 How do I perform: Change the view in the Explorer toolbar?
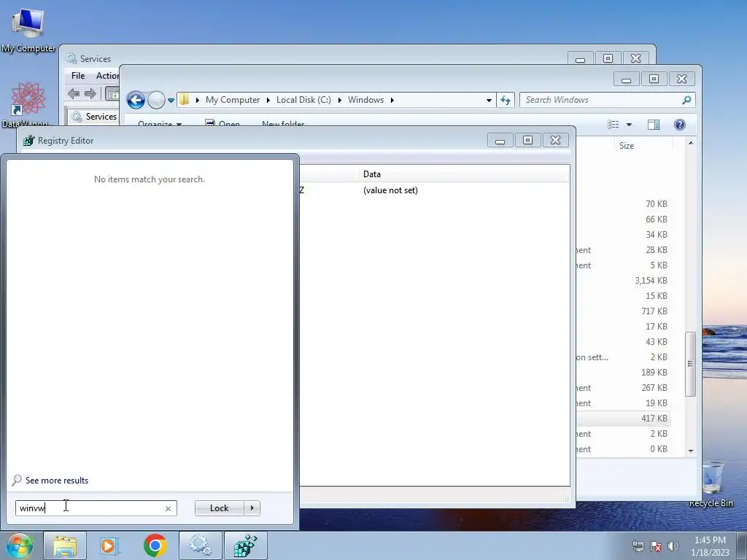tap(613, 125)
